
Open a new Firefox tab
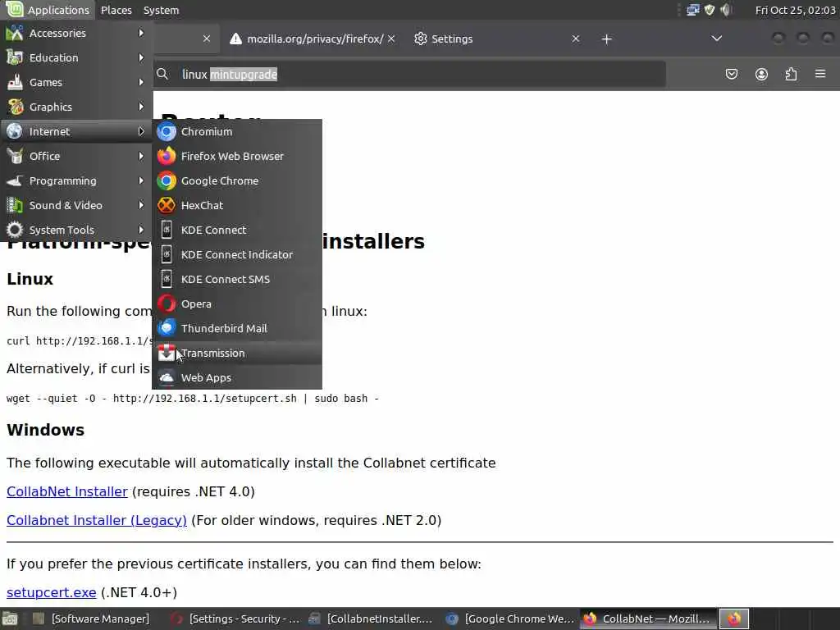pyautogui.click(x=606, y=39)
